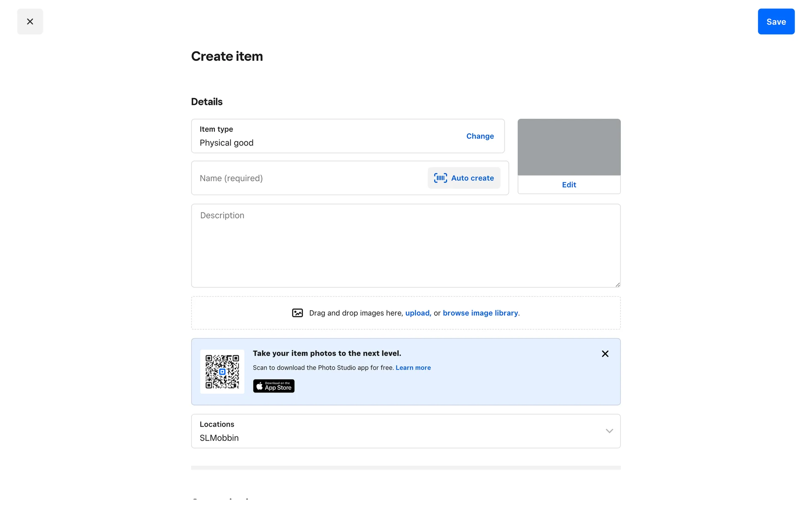The image size is (812, 508).
Task: Click the App Store download badge
Action: coord(274,386)
